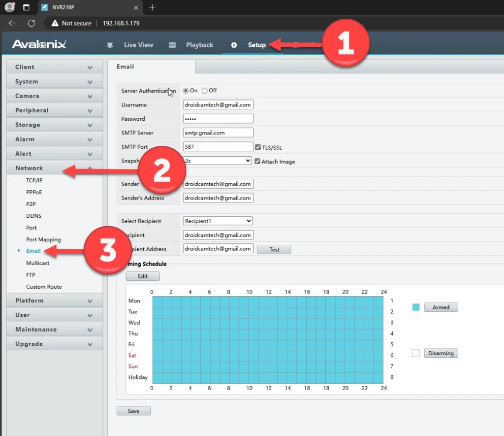The height and width of the screenshot is (436, 504).
Task: Click the Test button
Action: 274,249
